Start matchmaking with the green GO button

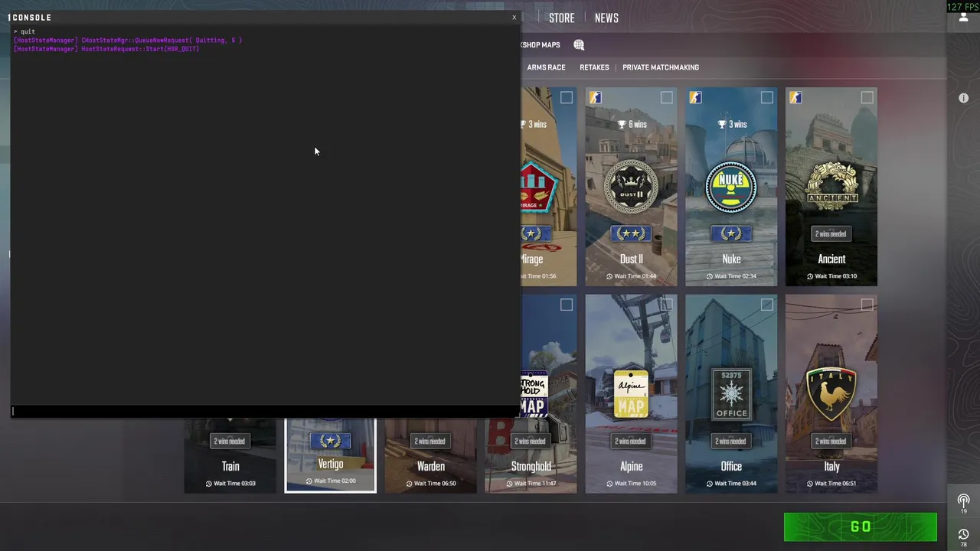(x=861, y=527)
